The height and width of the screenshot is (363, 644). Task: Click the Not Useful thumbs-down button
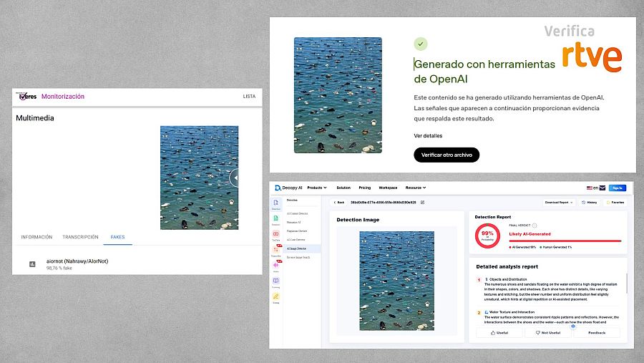pyautogui.click(x=548, y=333)
